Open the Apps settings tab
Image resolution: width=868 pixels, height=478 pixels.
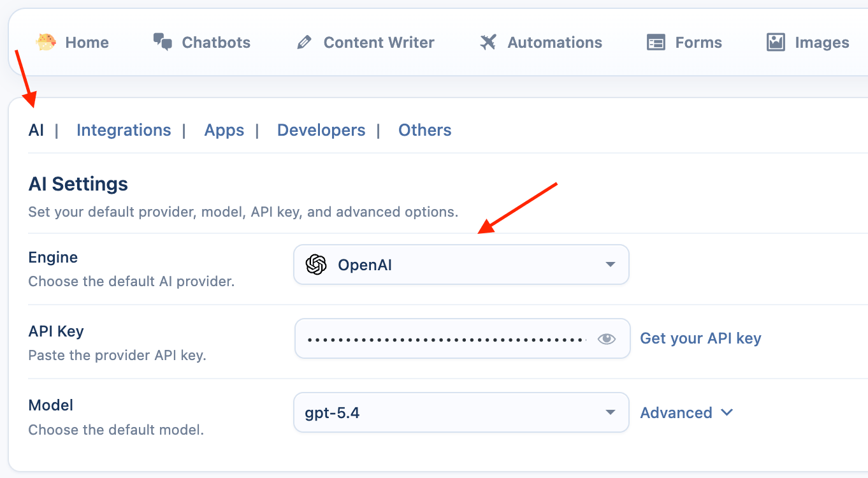click(x=224, y=130)
